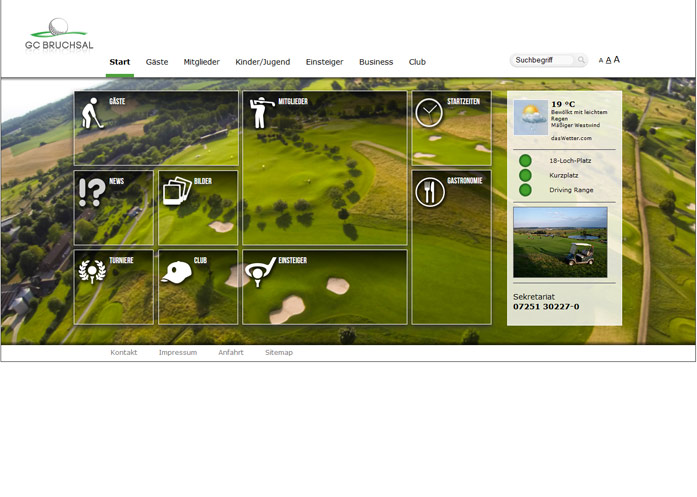Click the GC Bruchsal golf ball logo
This screenshot has height=497, width=697.
pyautogui.click(x=59, y=35)
